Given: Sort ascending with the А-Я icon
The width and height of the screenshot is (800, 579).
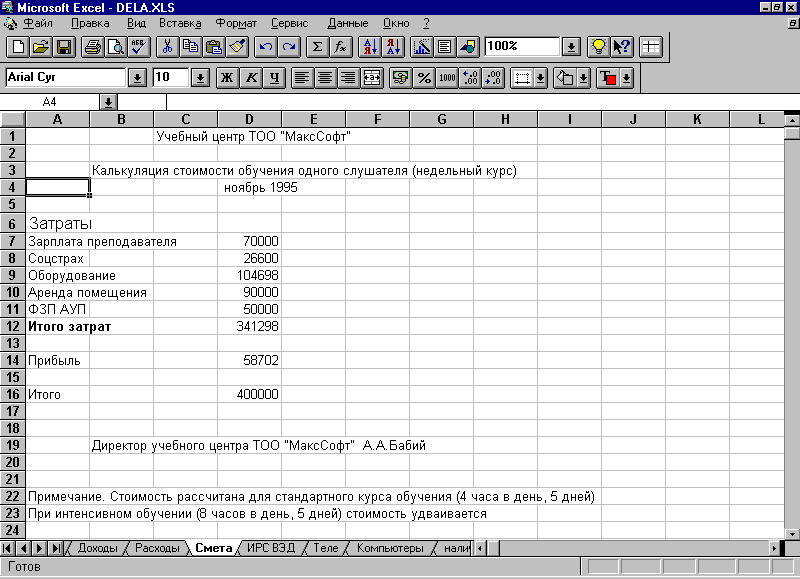Looking at the screenshot, I should click(x=370, y=47).
